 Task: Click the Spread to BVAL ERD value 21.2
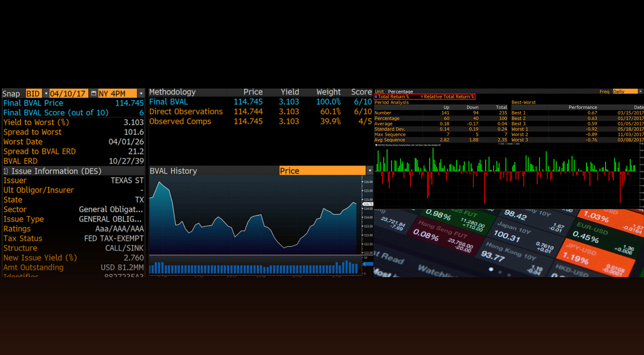(136, 151)
